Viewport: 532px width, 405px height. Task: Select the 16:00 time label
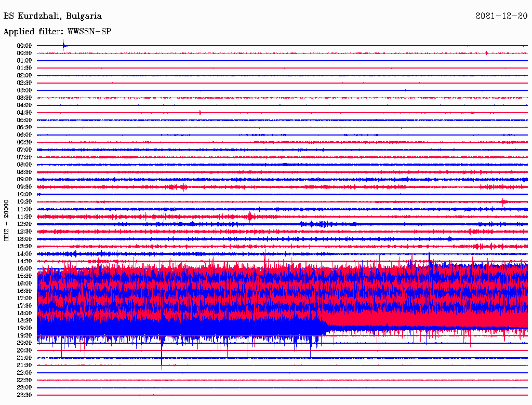click(24, 283)
